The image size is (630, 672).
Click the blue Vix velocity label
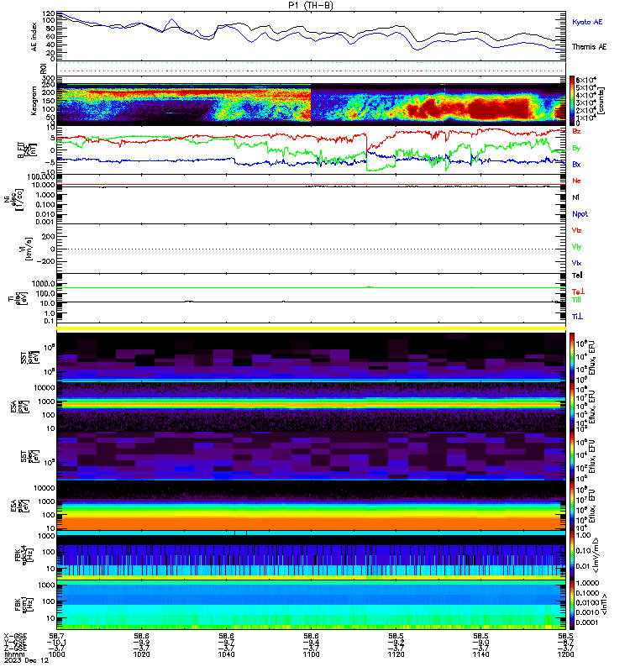pyautogui.click(x=576, y=263)
